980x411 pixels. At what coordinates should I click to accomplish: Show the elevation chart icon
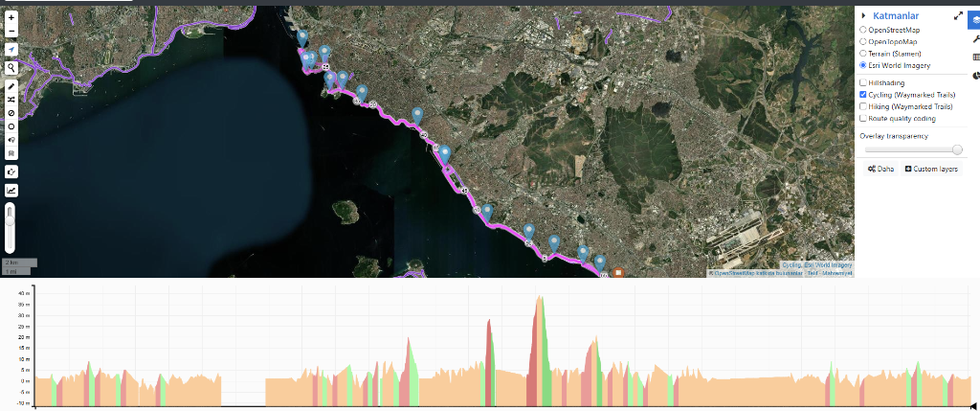coord(11,191)
